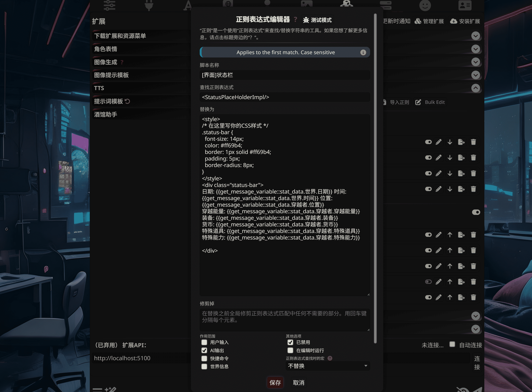532x392 pixels.
Task: Click the 安装扩展 button
Action: coord(465,21)
